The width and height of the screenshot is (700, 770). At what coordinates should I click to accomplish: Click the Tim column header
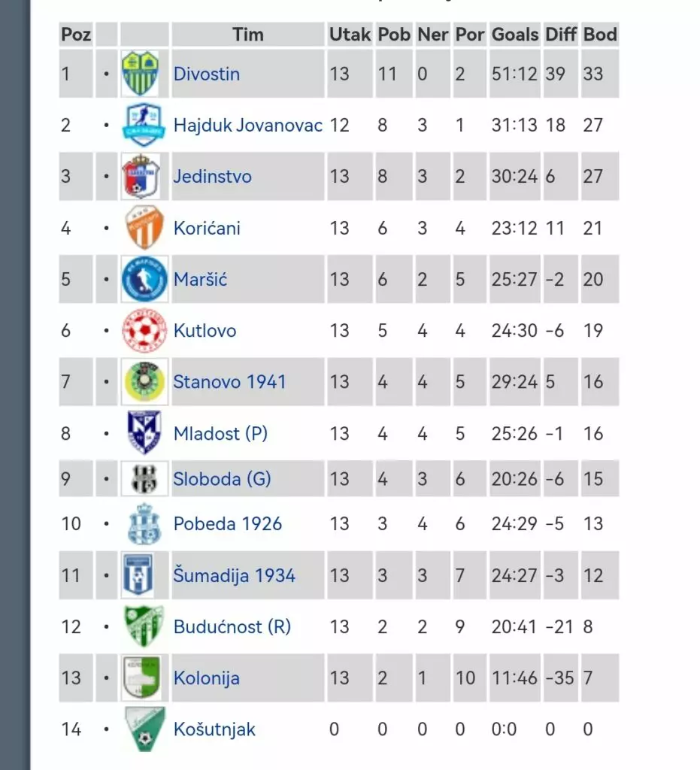click(x=247, y=34)
